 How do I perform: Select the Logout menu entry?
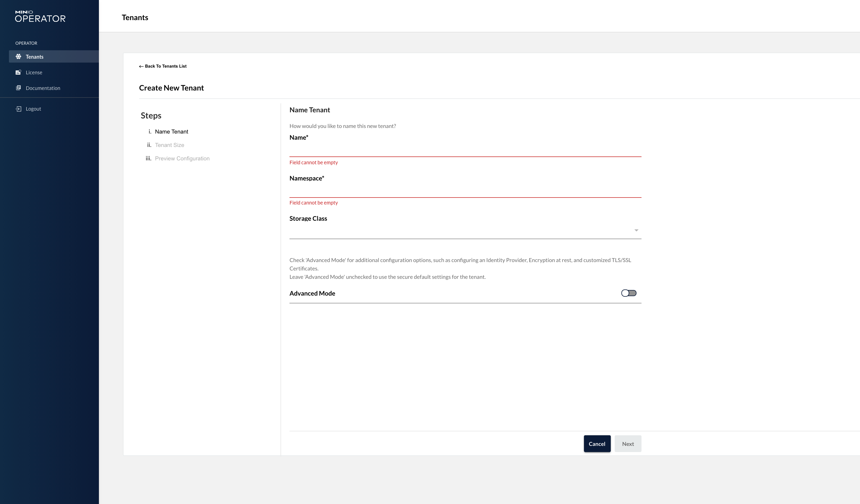point(34,109)
